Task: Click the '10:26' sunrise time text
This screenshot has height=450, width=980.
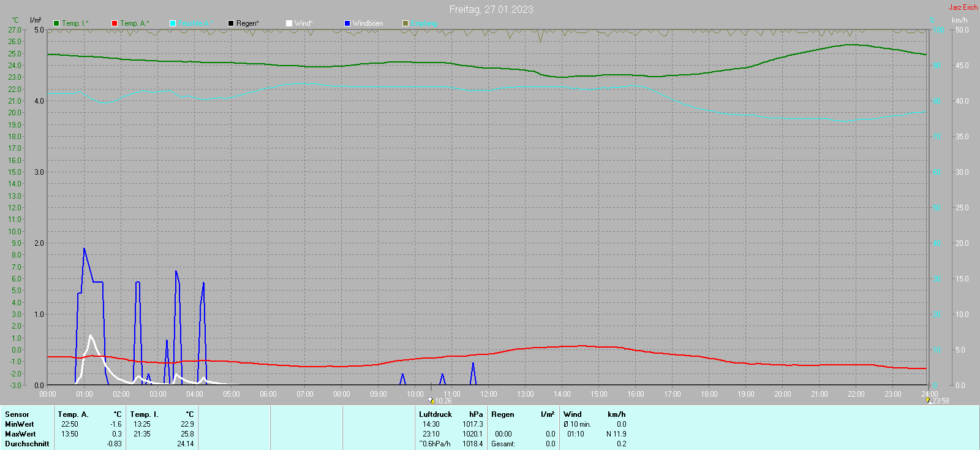Action: click(x=443, y=401)
